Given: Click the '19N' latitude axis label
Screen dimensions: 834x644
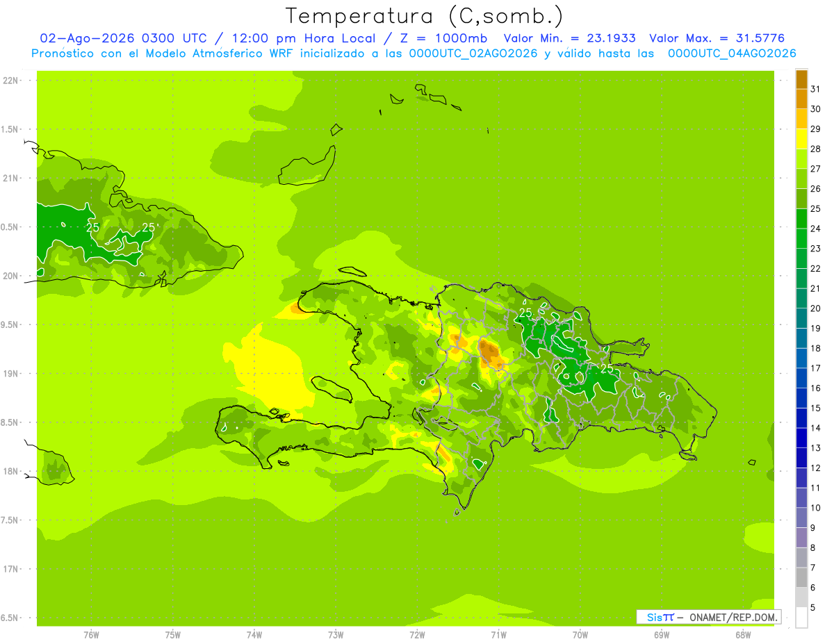Looking at the screenshot, I should point(11,374).
